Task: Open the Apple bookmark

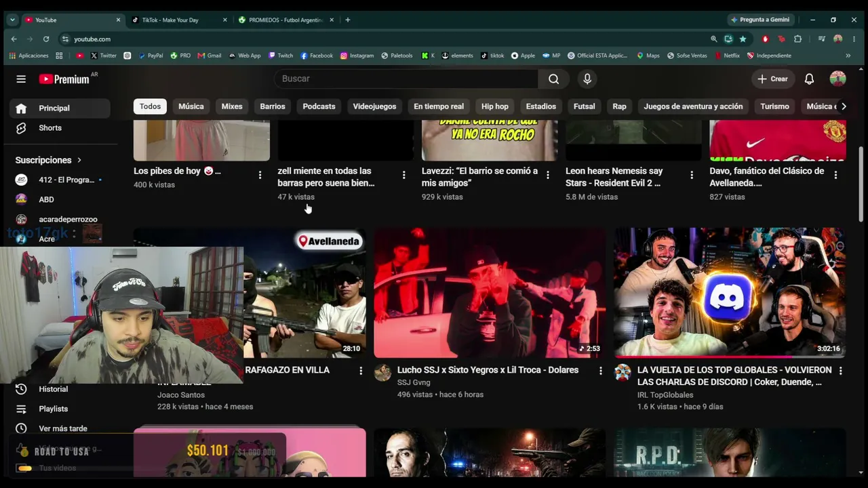Action: click(523, 56)
